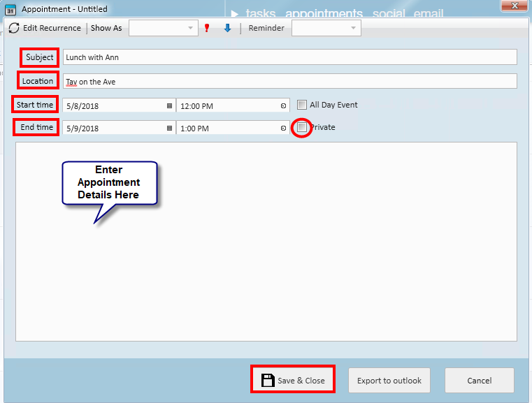Switch to the appointments tab behind the dialog

pyautogui.click(x=324, y=13)
